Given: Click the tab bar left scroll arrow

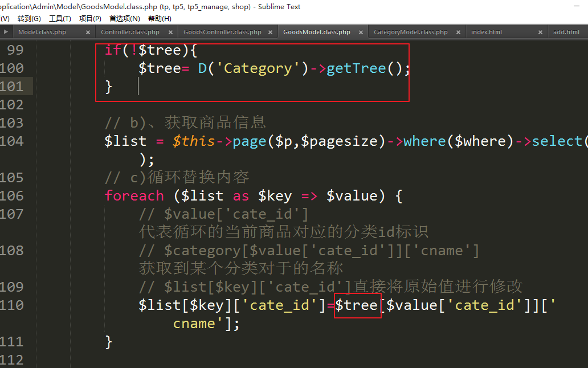Looking at the screenshot, I should (5, 32).
